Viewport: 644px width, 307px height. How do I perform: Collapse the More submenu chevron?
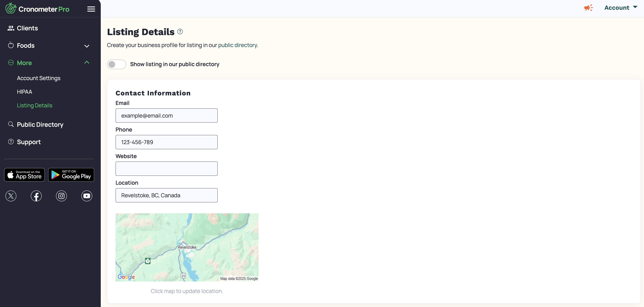87,62
